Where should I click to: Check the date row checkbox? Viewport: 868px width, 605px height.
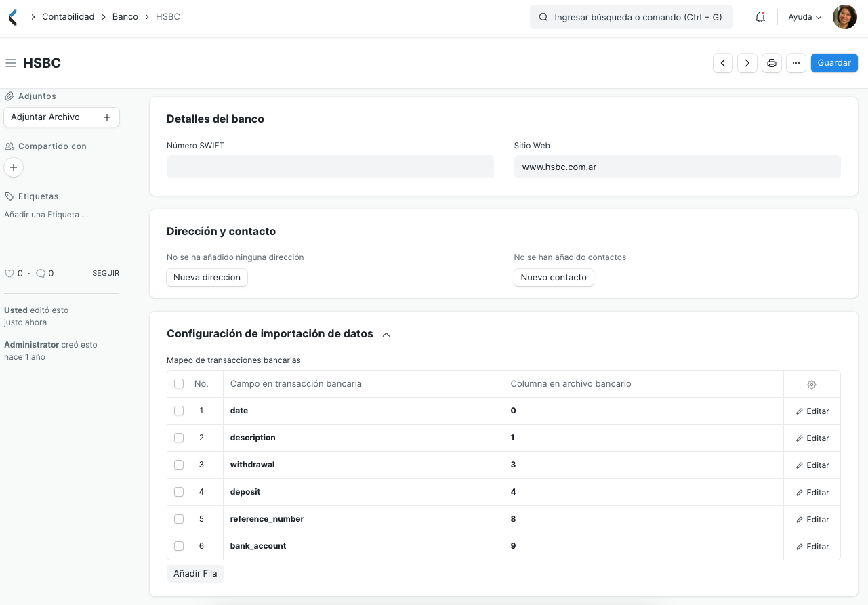179,411
